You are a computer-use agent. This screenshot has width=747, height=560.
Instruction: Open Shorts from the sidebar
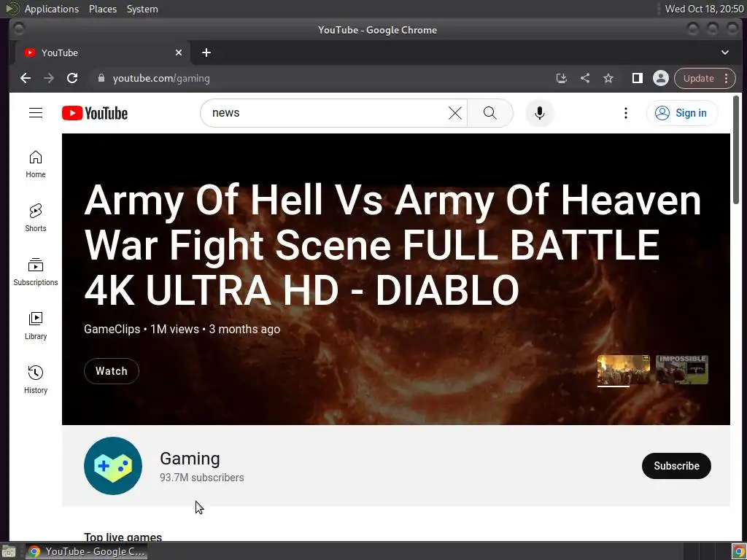coord(36,218)
